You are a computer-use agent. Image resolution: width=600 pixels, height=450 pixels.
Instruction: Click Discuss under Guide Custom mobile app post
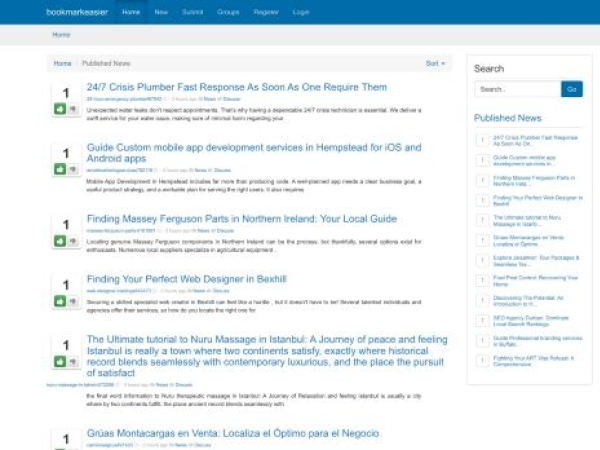point(222,170)
